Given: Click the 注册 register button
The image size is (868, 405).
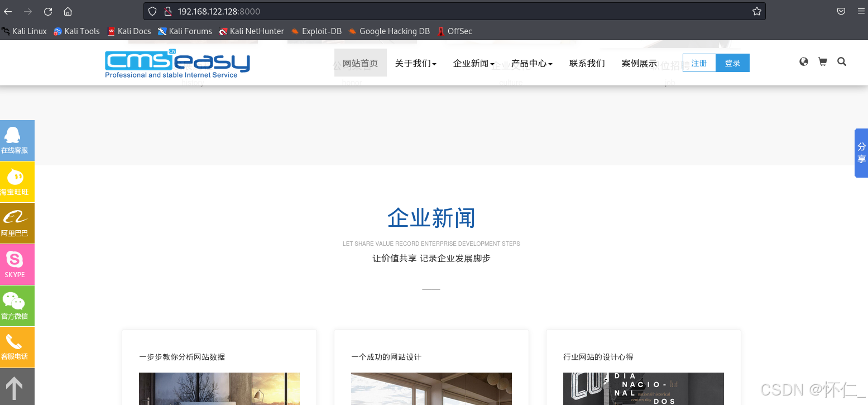Looking at the screenshot, I should 699,63.
